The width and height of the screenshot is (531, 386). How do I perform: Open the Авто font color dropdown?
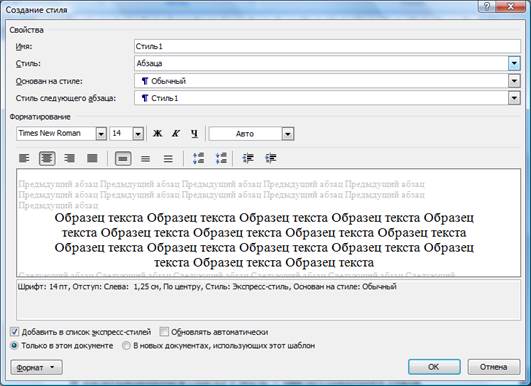288,134
